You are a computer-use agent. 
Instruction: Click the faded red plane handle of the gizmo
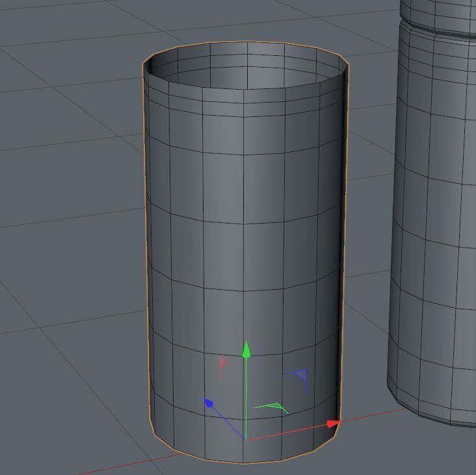223,366
